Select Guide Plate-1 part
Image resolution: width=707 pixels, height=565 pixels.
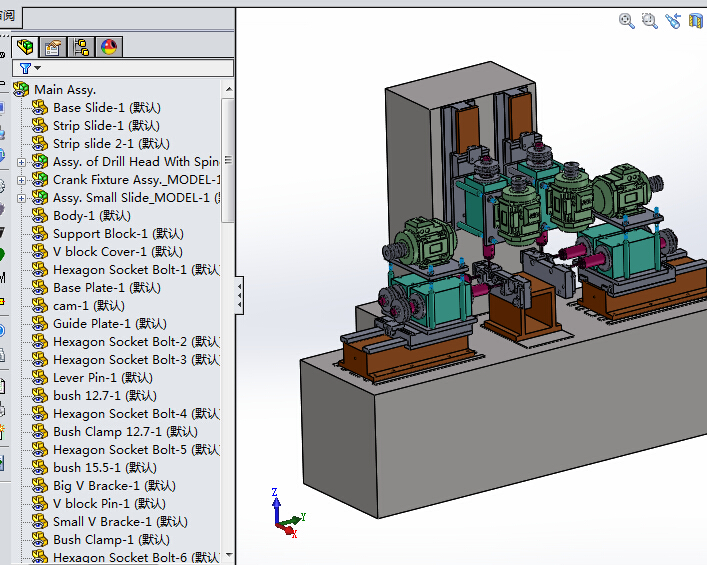(110, 324)
